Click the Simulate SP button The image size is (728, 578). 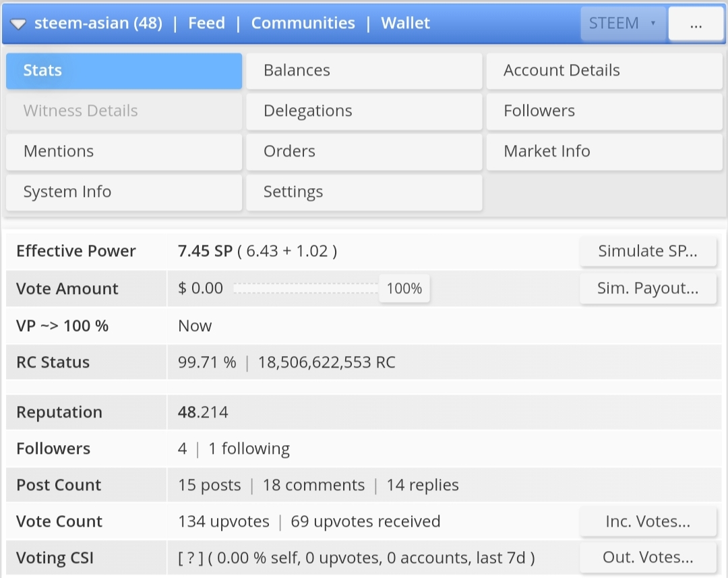tap(647, 252)
